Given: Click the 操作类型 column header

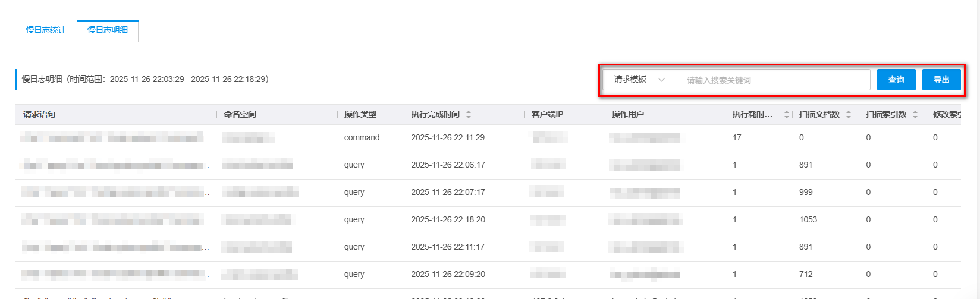Looking at the screenshot, I should 360,114.
